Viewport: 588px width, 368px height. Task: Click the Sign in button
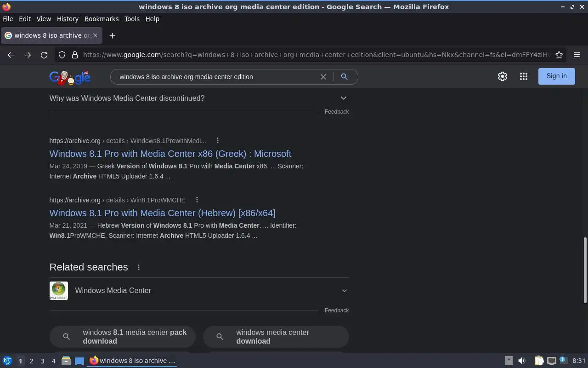pos(556,76)
